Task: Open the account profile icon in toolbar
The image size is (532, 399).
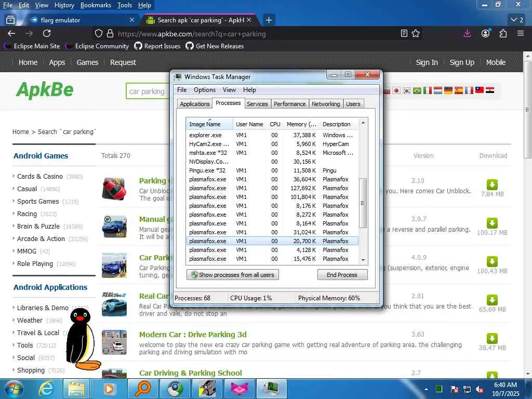Action: point(486,33)
